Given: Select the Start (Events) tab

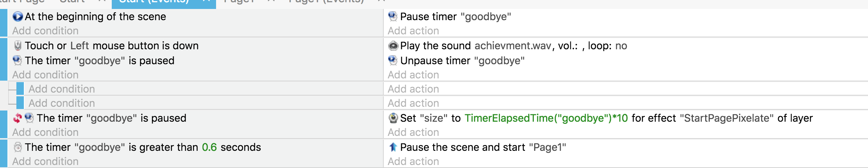Looking at the screenshot, I should pyautogui.click(x=153, y=2).
